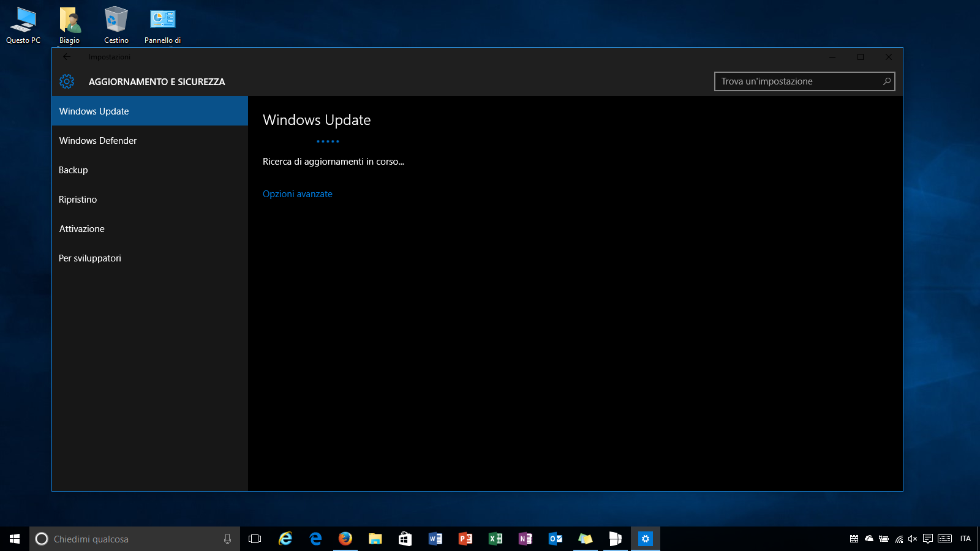Launch PowerPoint from the taskbar

coord(466,539)
